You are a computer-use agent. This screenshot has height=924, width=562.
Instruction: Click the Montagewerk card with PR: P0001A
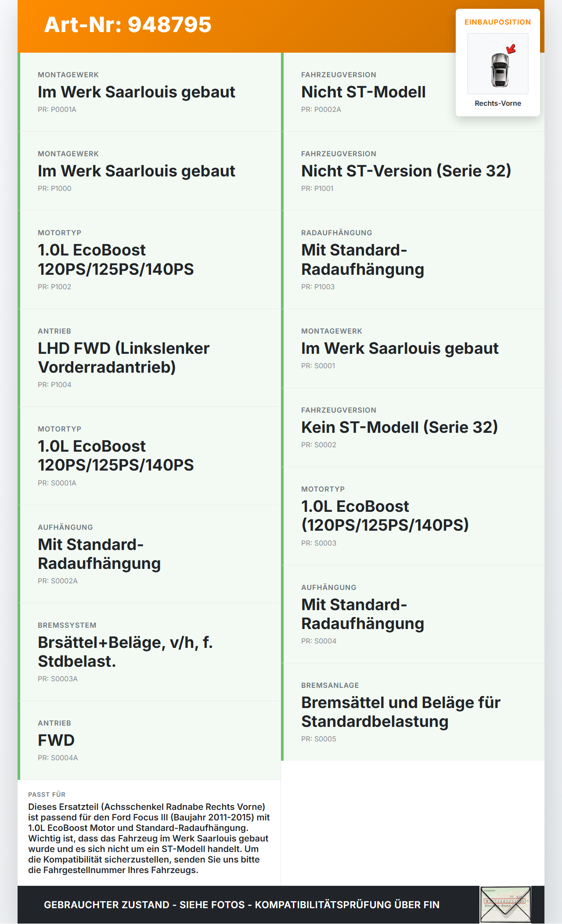point(149,92)
